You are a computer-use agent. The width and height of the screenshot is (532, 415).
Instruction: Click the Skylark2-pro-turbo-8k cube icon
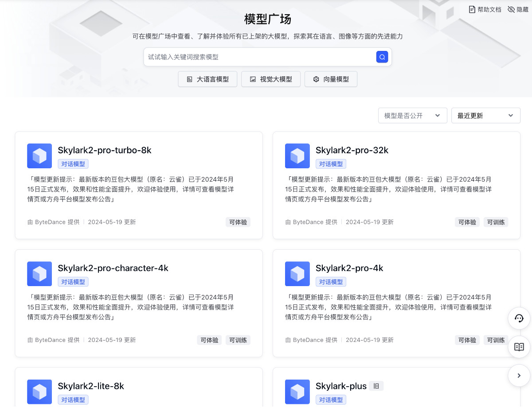click(x=39, y=156)
